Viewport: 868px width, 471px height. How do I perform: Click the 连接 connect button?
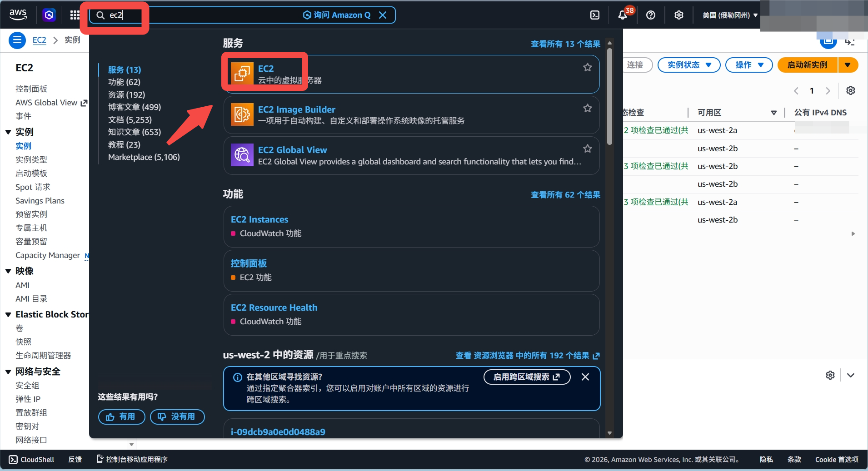(635, 65)
